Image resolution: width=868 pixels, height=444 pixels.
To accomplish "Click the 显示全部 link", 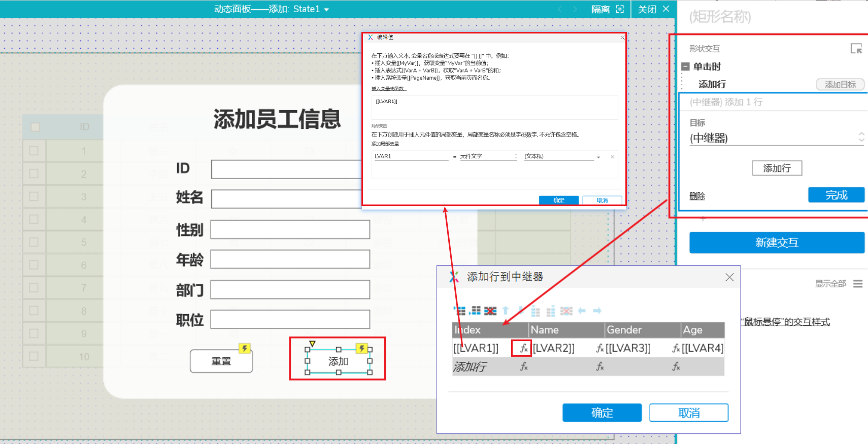I will [830, 284].
